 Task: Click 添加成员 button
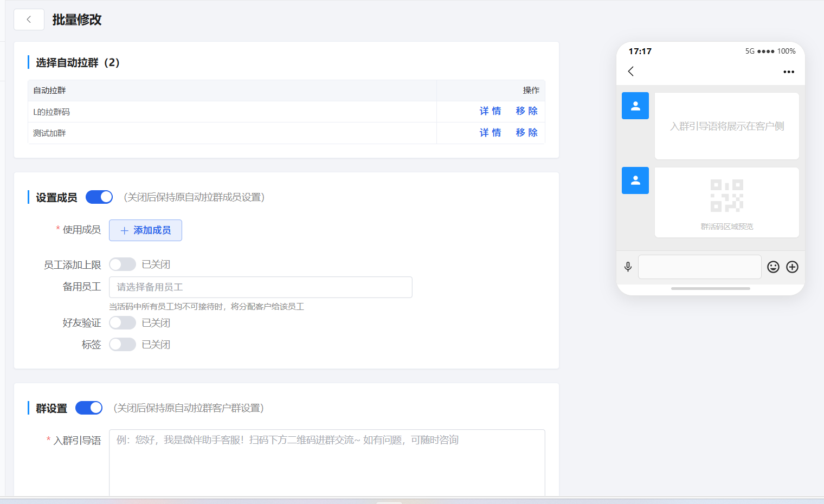(145, 230)
